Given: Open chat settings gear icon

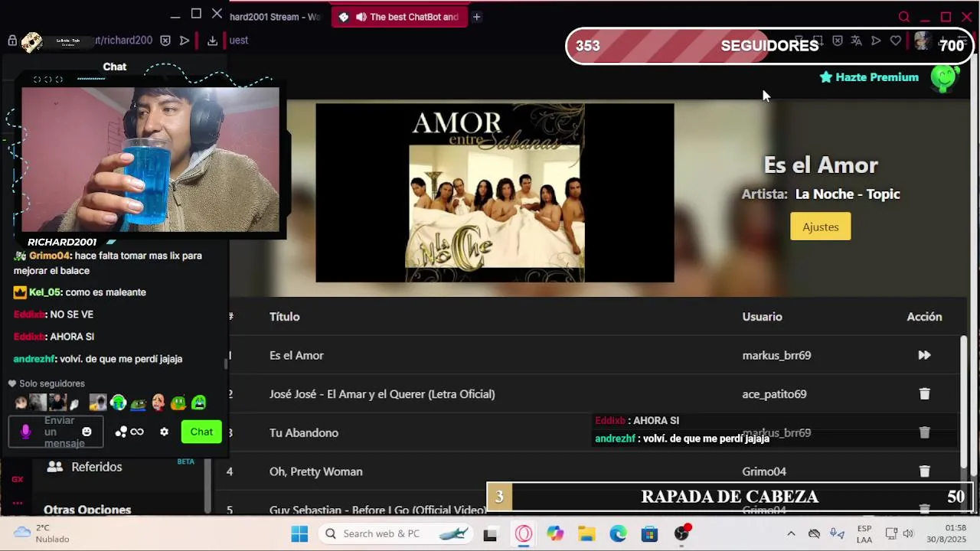Looking at the screenshot, I should pyautogui.click(x=164, y=432).
